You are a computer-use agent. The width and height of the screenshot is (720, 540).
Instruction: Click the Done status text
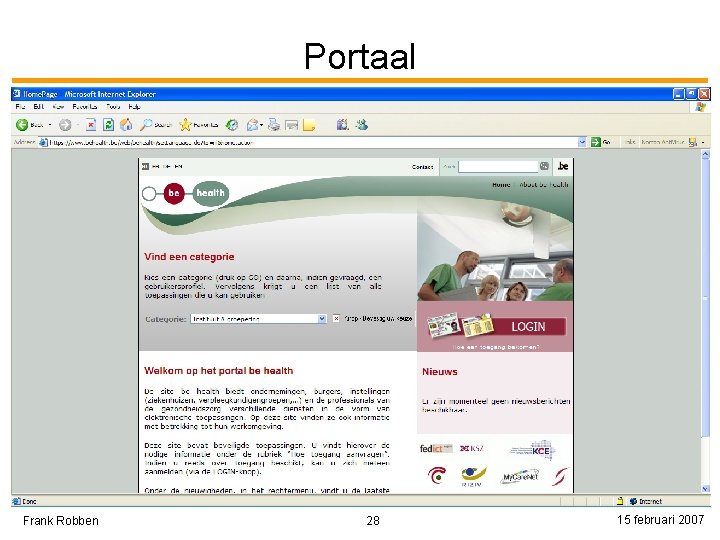coord(29,501)
